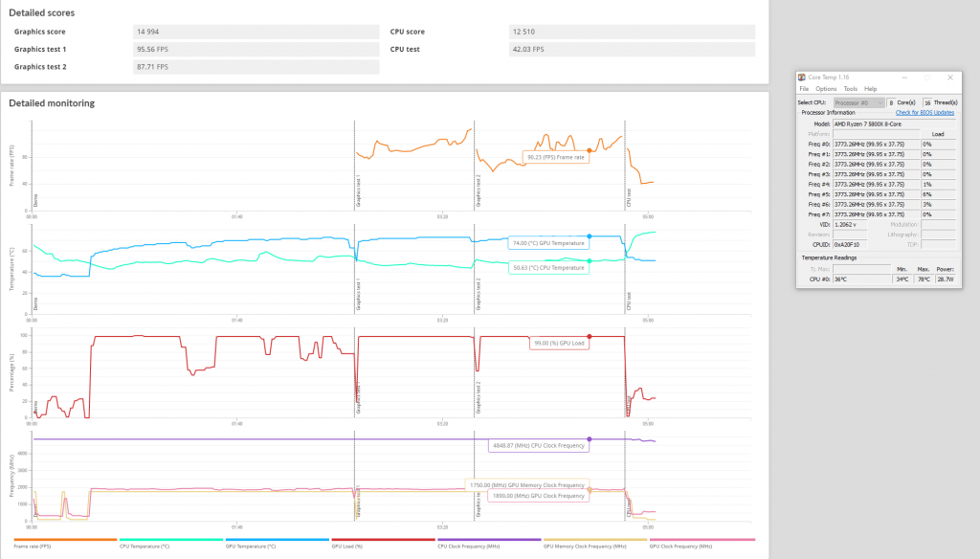Click the 1890.00 MHz GPU Clock Frequency tooltip
The height and width of the screenshot is (559, 980).
tap(538, 496)
